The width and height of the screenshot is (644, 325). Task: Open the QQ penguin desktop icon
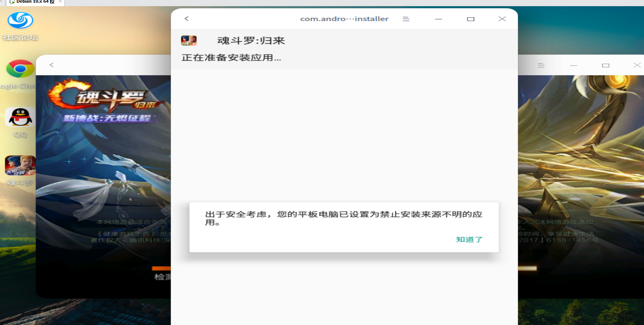(20, 122)
